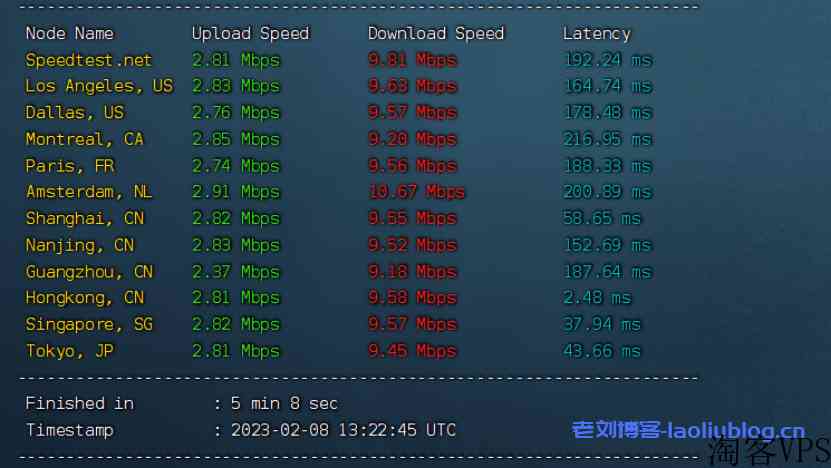Click Nanjing, CN node label
The width and height of the screenshot is (831, 468).
[x=79, y=245]
